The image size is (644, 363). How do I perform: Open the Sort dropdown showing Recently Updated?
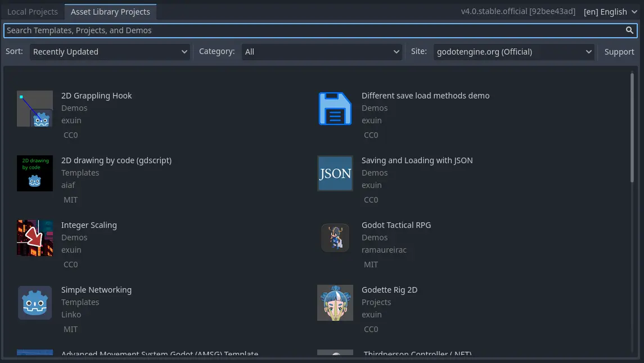(x=110, y=51)
